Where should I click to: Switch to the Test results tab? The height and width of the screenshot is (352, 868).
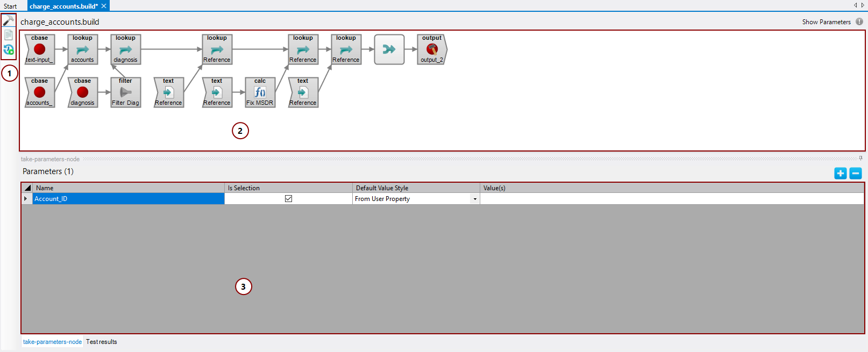(x=101, y=342)
